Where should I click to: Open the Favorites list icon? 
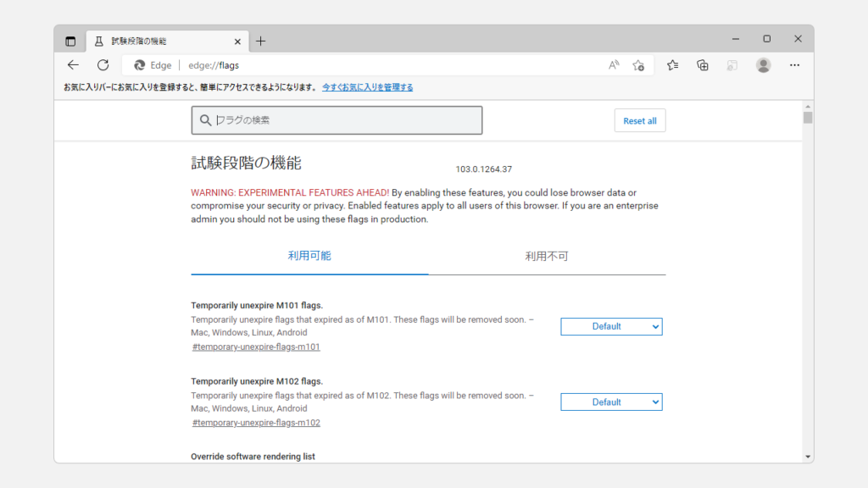tap(673, 65)
